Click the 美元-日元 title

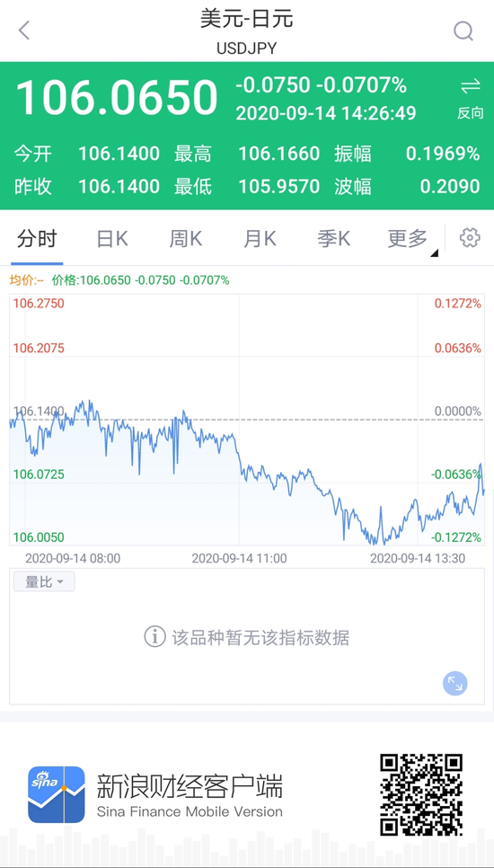click(x=247, y=20)
